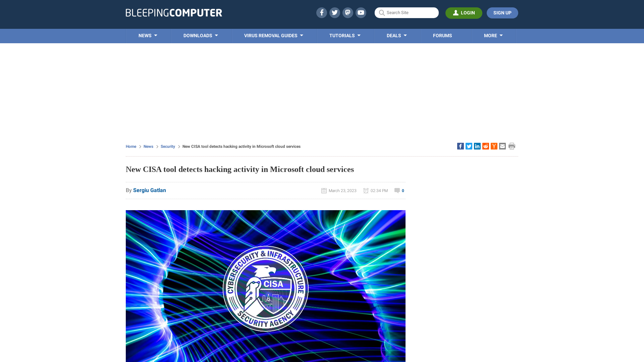
Task: Click the Security breadcrumb link
Action: (x=168, y=146)
